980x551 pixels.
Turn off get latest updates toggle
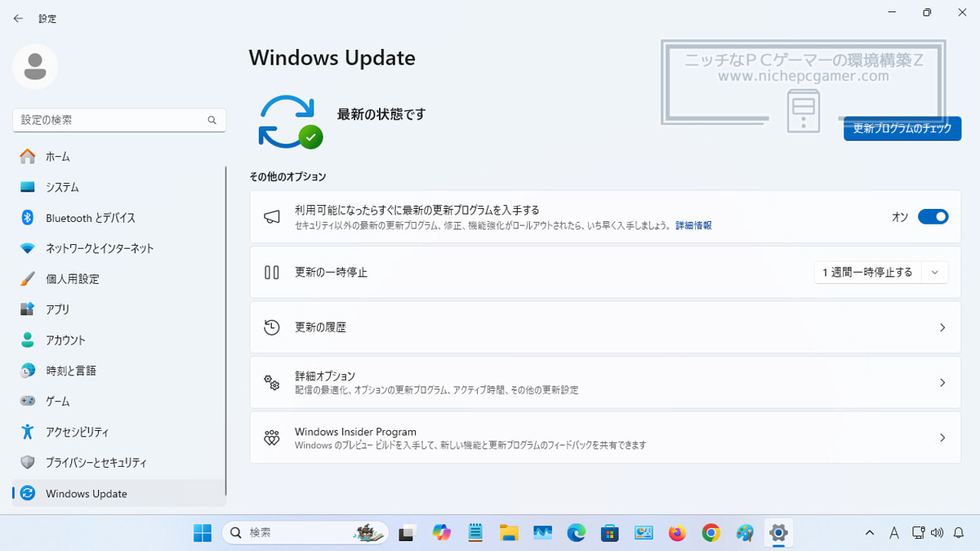point(933,216)
